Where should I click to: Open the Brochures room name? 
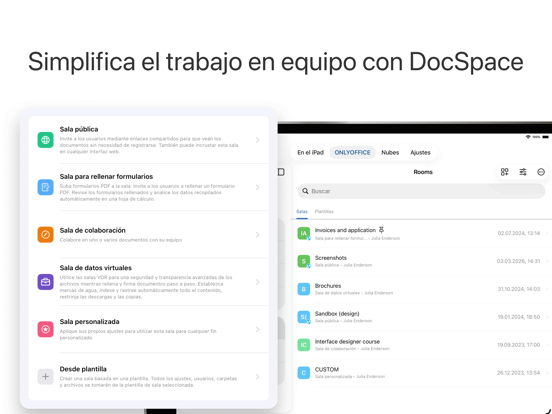pyautogui.click(x=328, y=286)
